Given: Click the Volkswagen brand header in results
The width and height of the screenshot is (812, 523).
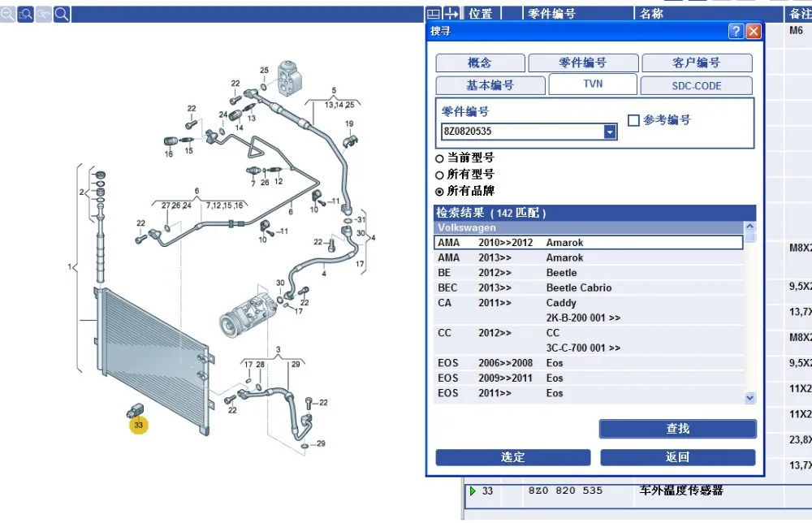Looking at the screenshot, I should [588, 227].
